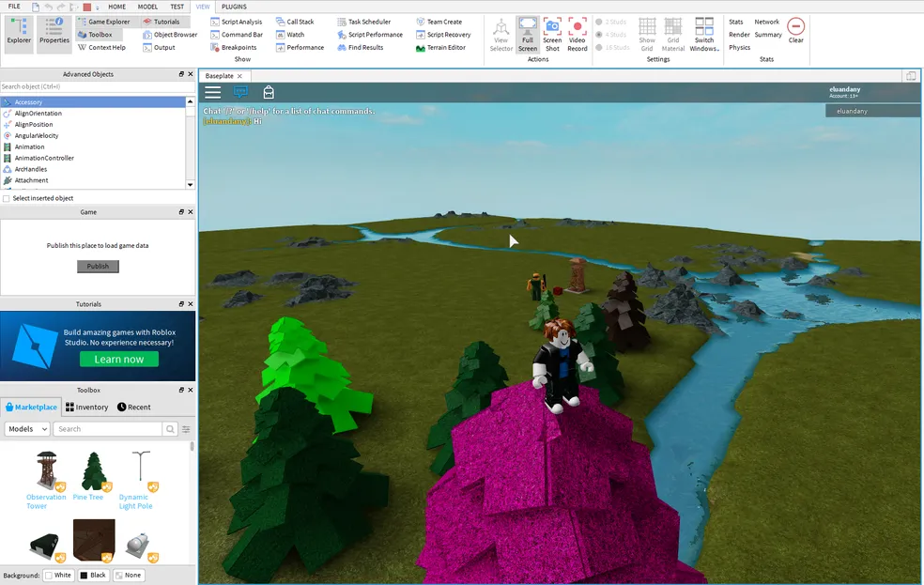The width and height of the screenshot is (924, 585).
Task: Switch to the TEST ribbon tab
Action: click(x=177, y=7)
